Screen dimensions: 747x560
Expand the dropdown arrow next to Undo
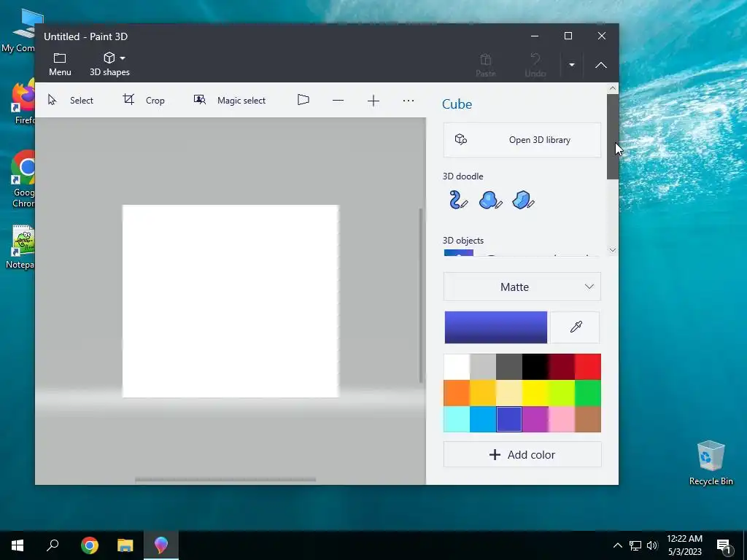point(572,65)
